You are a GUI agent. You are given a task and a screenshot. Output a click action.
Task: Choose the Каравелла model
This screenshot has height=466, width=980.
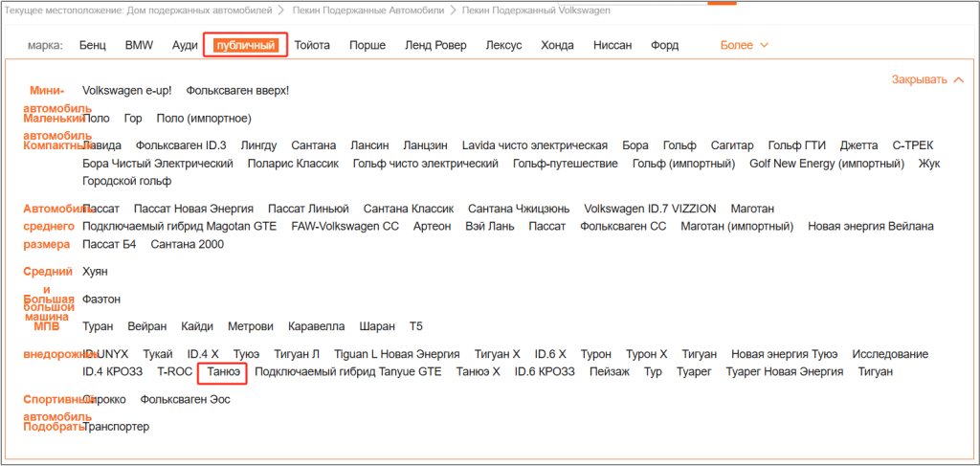coord(316,326)
